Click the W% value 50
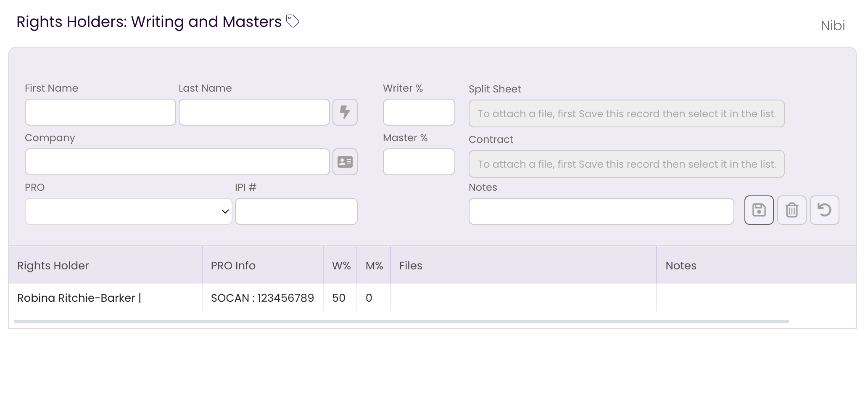Screen dimensions: 868x411 point(339,298)
